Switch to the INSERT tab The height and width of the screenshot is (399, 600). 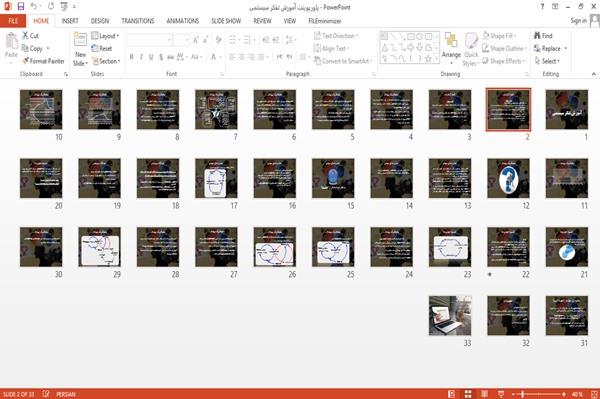click(70, 21)
